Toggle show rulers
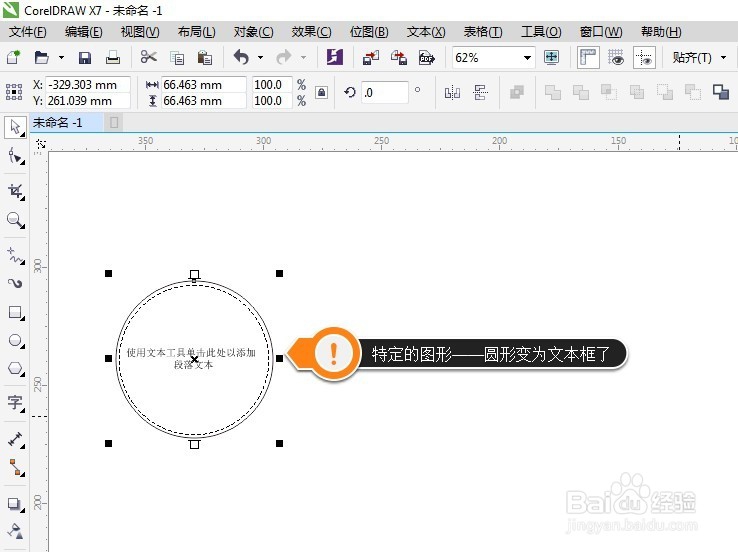Screen dimensions: 738x552 [588, 57]
